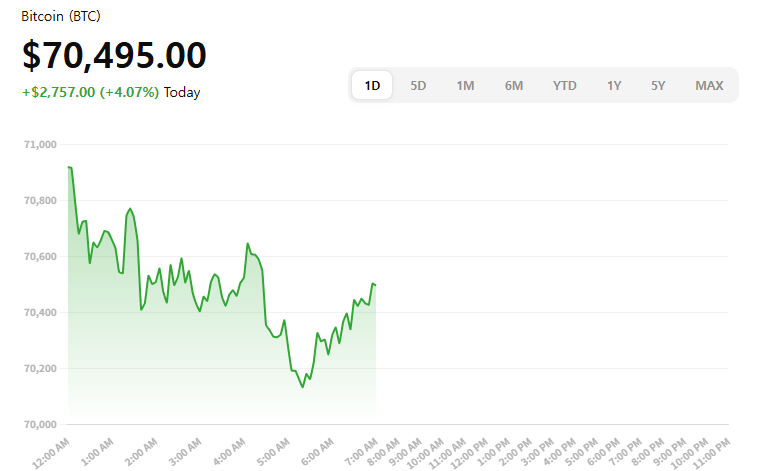761x471 pixels.
Task: Click the +$2,757.00 (+4.07%) change text
Action: coord(90,93)
